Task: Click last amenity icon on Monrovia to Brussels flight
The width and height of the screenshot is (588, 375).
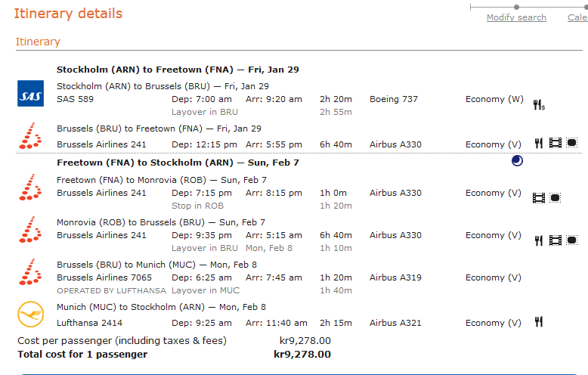Action: tap(572, 240)
